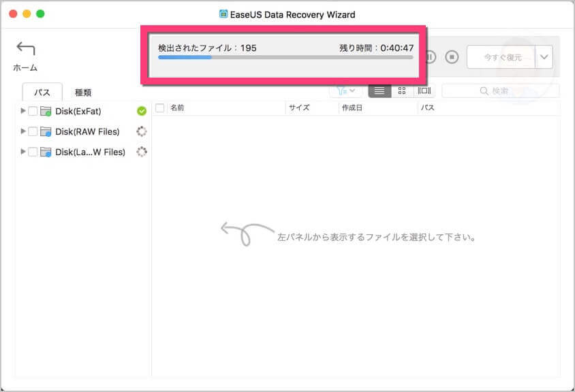This screenshot has height=392, width=575.
Task: Sort by the サイズ column header
Action: click(x=299, y=108)
